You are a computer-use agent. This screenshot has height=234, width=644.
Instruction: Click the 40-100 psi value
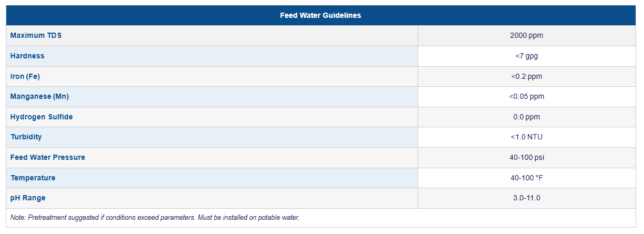pos(526,157)
